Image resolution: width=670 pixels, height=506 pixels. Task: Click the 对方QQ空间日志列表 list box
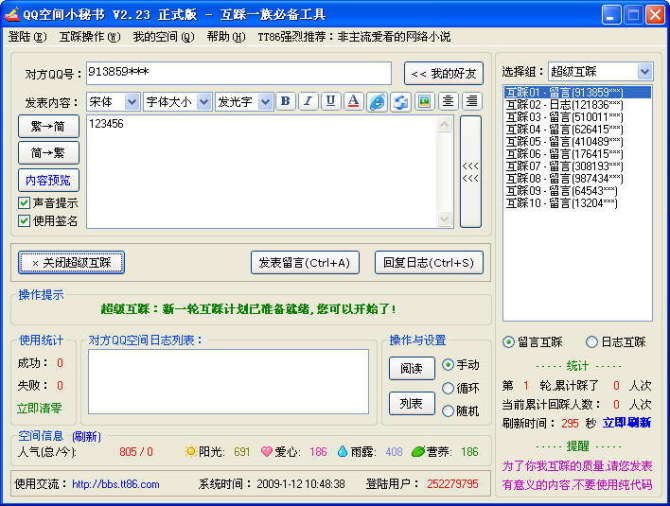[x=228, y=382]
